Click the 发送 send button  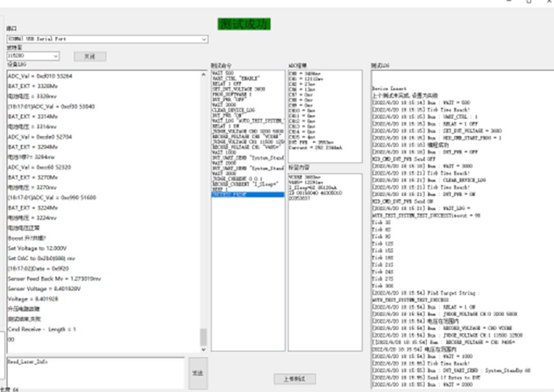197,373
